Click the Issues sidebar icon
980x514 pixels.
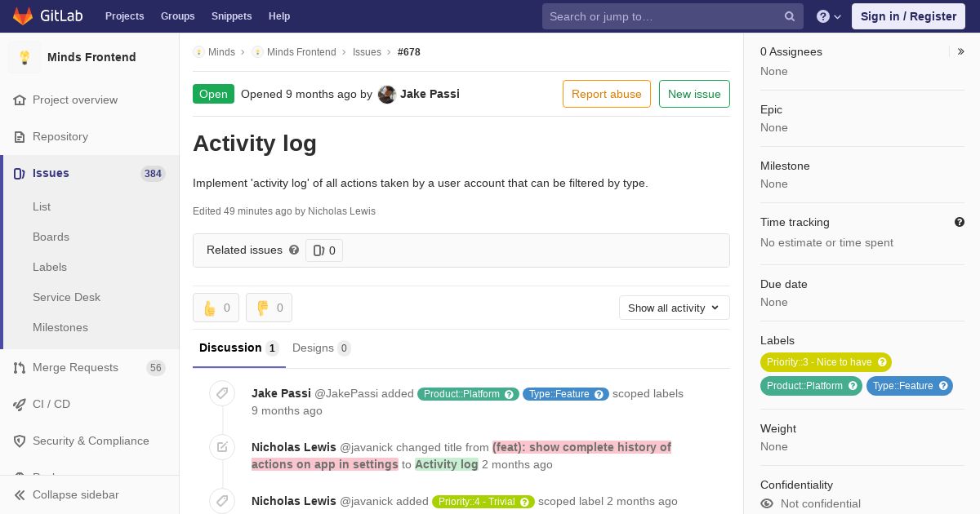point(20,174)
